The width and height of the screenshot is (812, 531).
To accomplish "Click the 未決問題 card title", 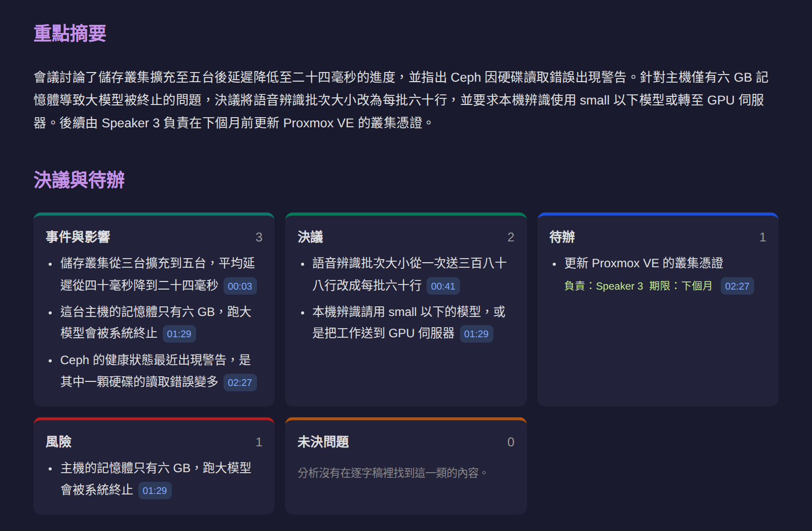I will click(x=323, y=442).
